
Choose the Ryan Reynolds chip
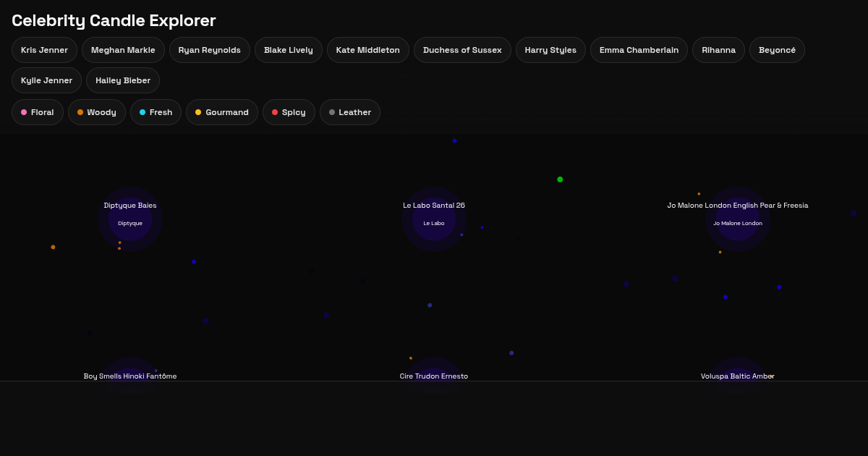(x=210, y=50)
